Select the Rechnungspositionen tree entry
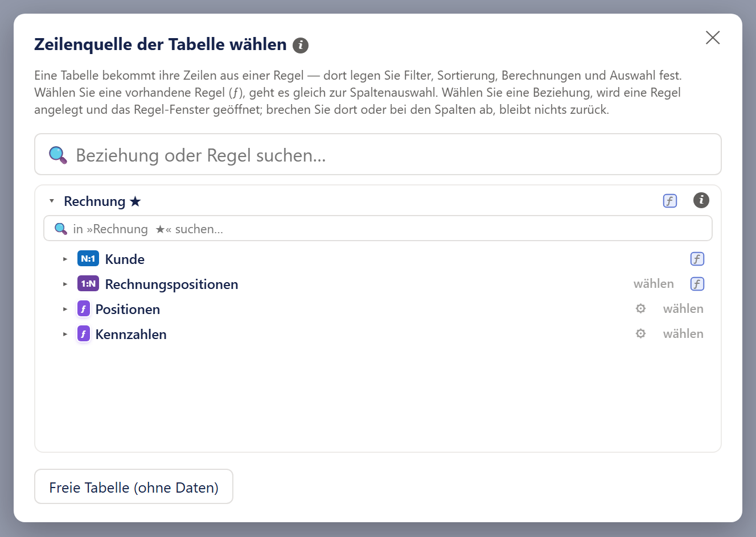756x537 pixels. tap(171, 284)
